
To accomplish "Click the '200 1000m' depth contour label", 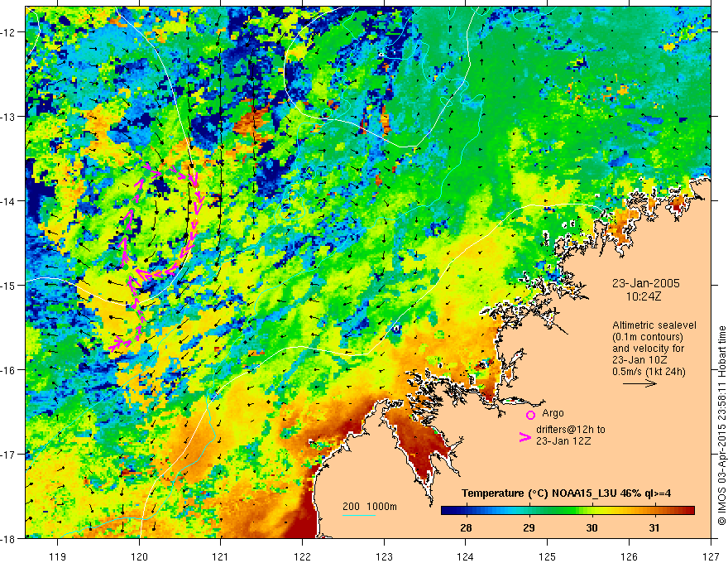I will (x=370, y=507).
